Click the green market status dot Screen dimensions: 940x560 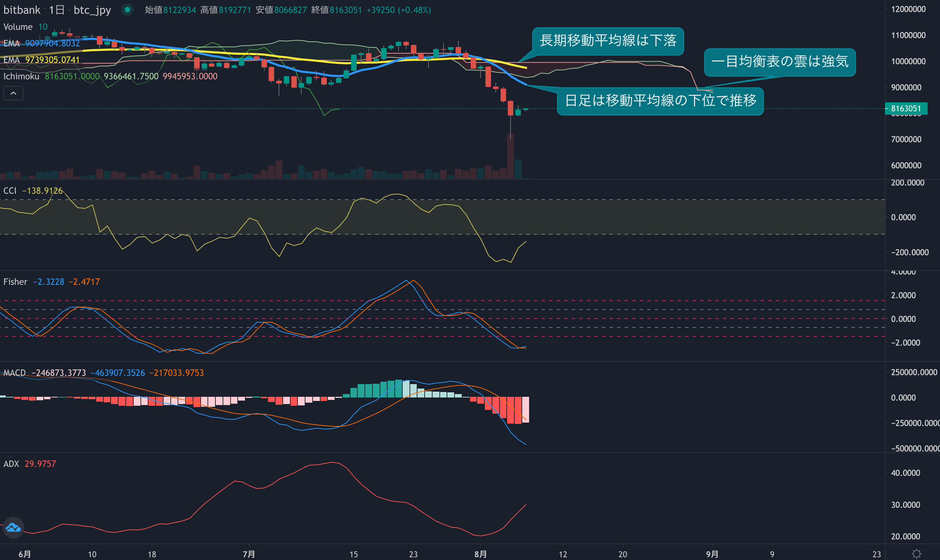click(127, 10)
